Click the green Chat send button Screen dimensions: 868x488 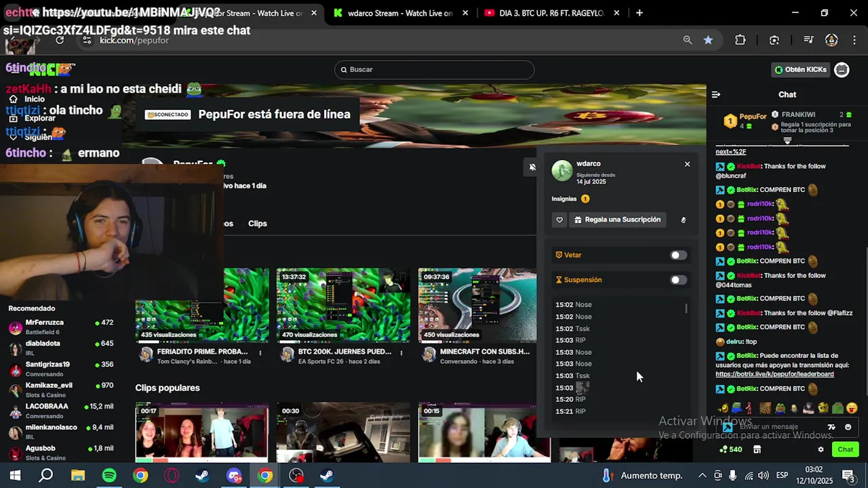tap(846, 449)
